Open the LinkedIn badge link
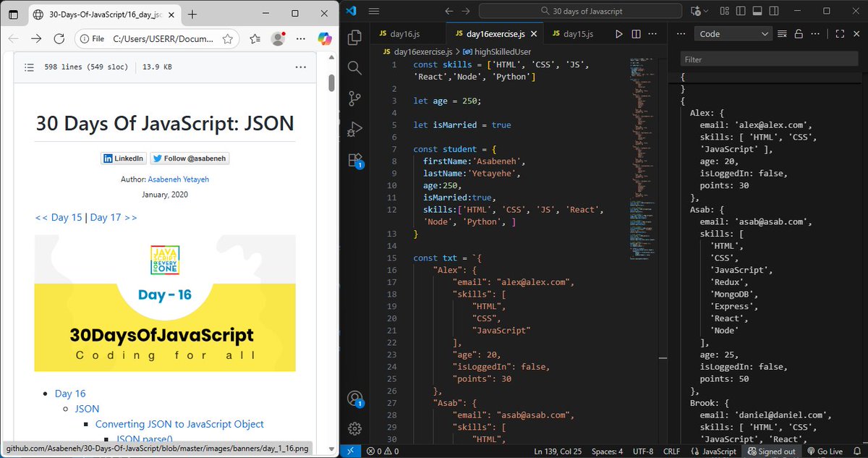This screenshot has width=868, height=458. pos(124,158)
